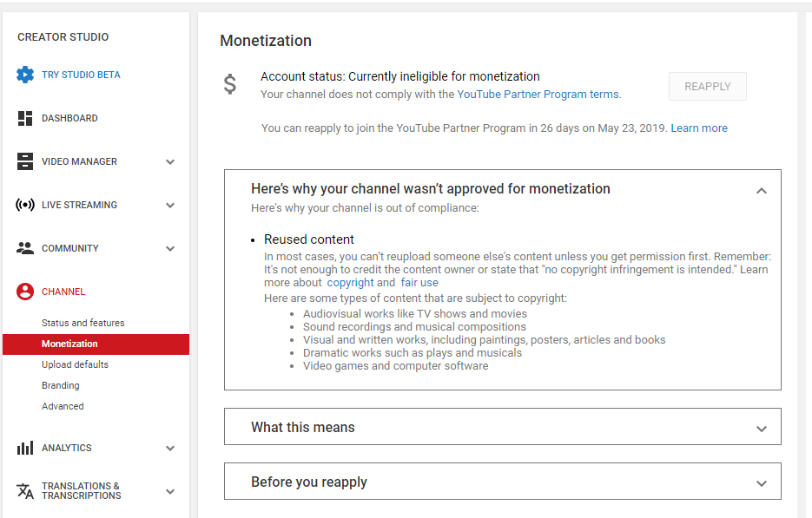Image resolution: width=812 pixels, height=518 pixels.
Task: Click 'Here's why your channel wasn't approved' title
Action: pyautogui.click(x=431, y=189)
